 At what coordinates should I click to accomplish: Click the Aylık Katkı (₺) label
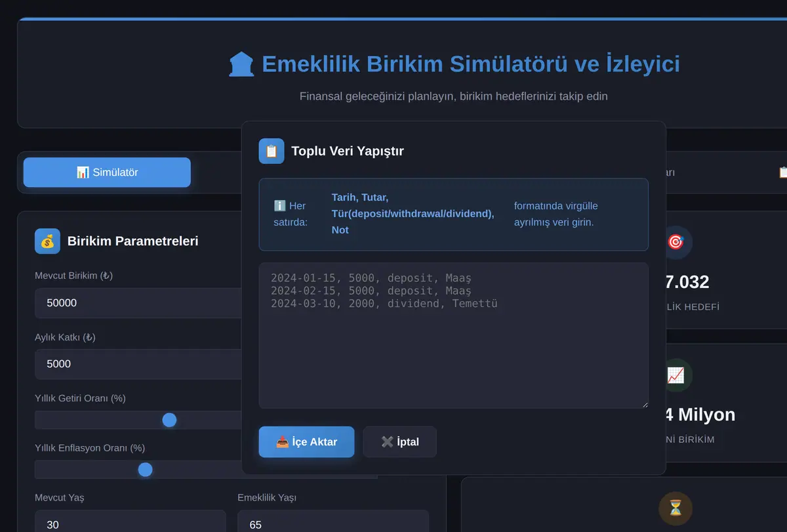[66, 337]
